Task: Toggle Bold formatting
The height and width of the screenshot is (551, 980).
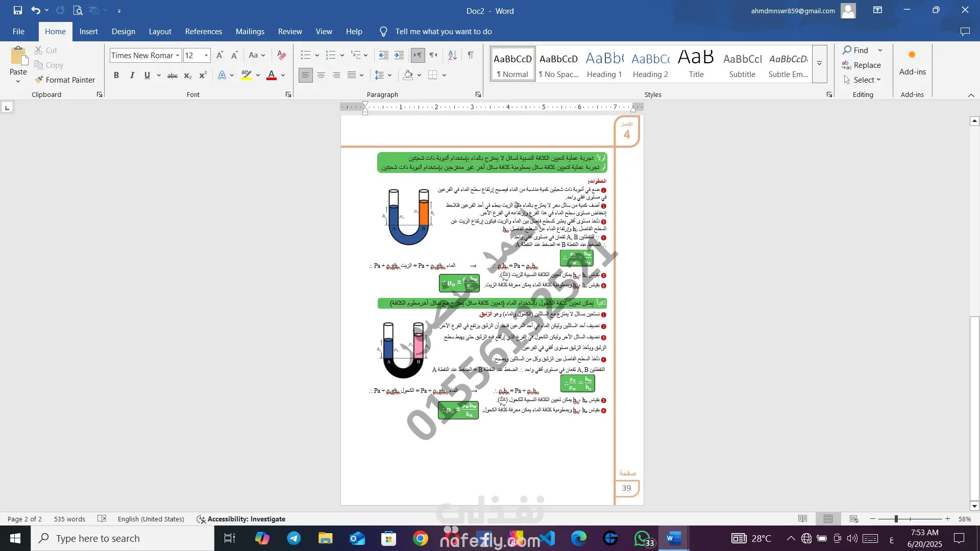Action: (116, 76)
